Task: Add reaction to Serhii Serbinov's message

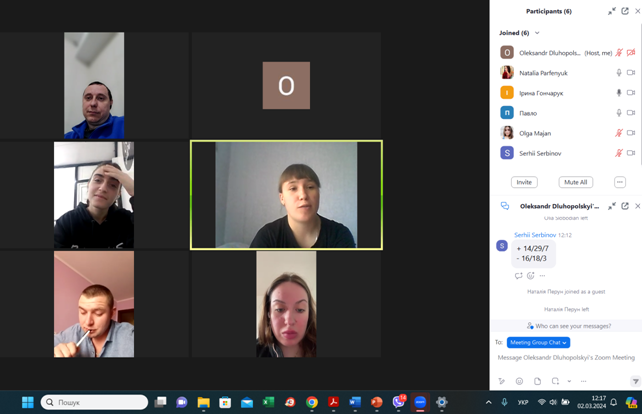Action: click(x=530, y=276)
